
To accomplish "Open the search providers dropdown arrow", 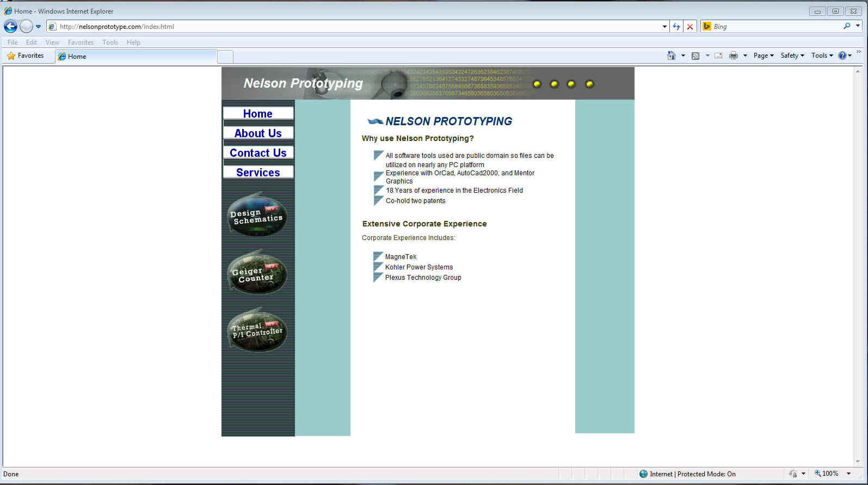I will pos(858,26).
